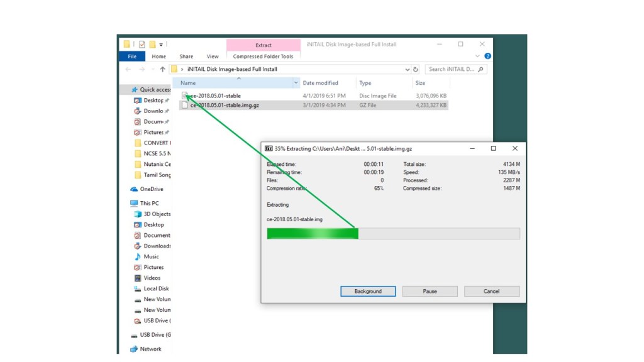Click the green extraction progress bar
The width and height of the screenshot is (644, 362).
tap(313, 234)
